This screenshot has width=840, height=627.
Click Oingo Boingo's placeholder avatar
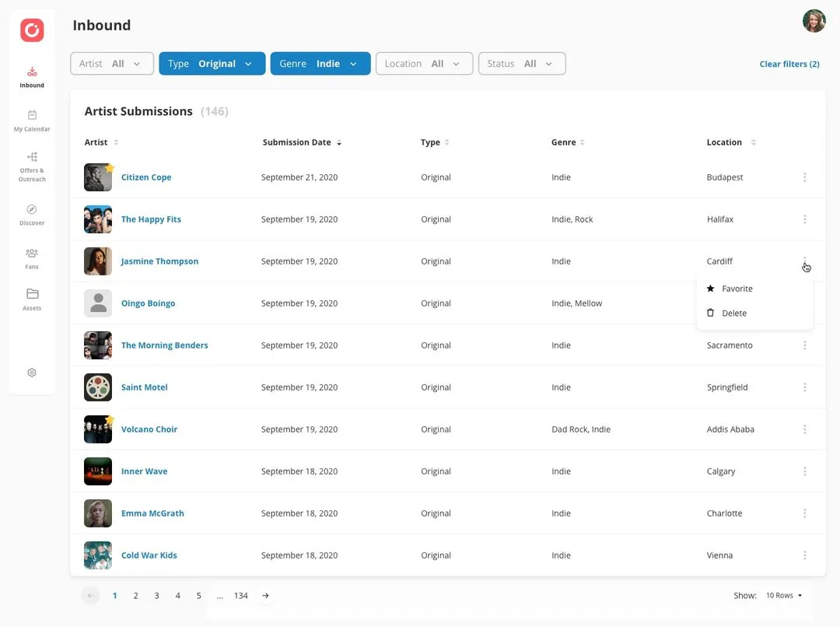(98, 303)
